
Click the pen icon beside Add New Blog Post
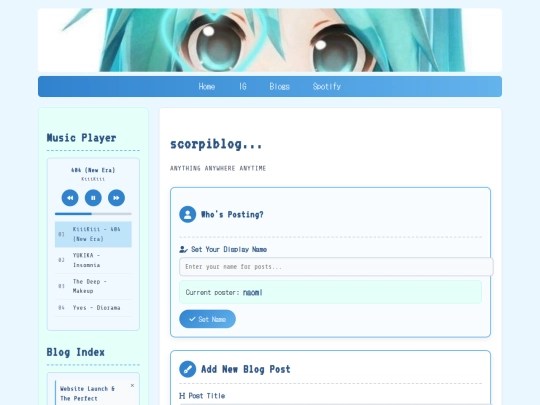188,369
